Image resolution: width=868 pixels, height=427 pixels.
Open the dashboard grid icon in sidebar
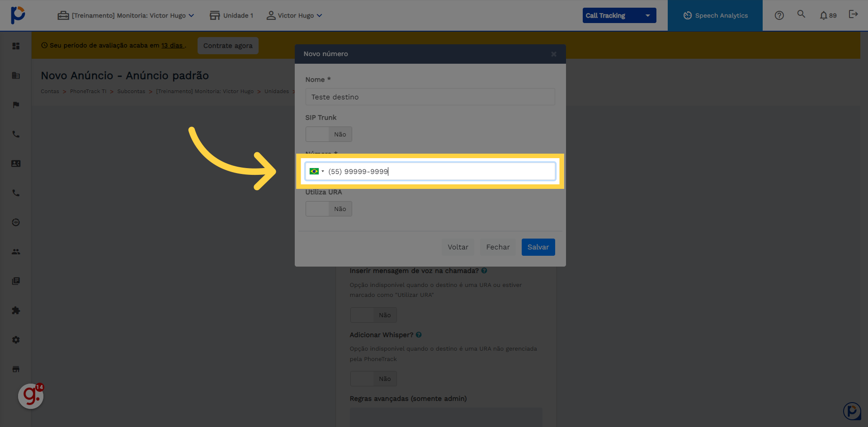pyautogui.click(x=16, y=46)
